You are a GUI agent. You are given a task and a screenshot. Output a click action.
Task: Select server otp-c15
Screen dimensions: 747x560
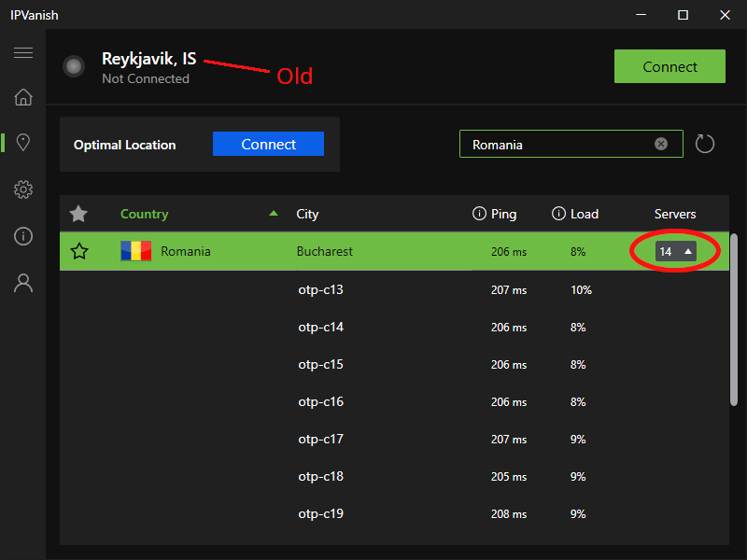(x=320, y=364)
